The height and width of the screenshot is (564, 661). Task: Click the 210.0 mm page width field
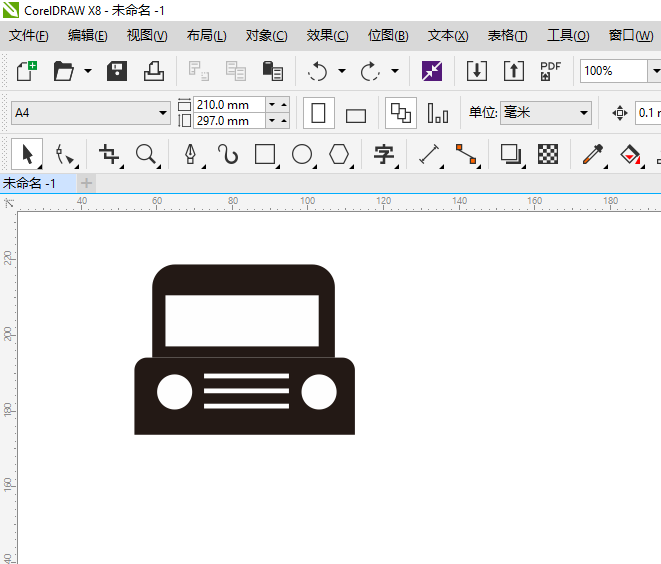[x=228, y=105]
